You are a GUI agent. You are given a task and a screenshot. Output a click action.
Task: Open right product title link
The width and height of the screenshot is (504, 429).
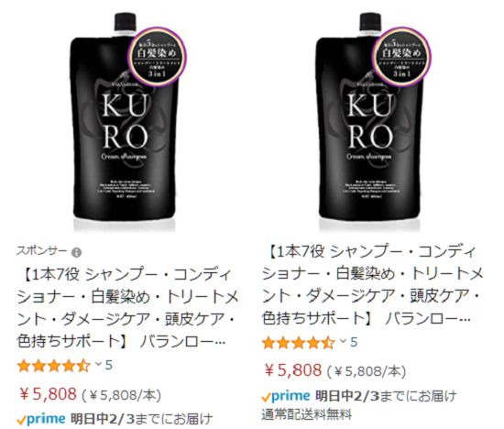[x=373, y=285]
